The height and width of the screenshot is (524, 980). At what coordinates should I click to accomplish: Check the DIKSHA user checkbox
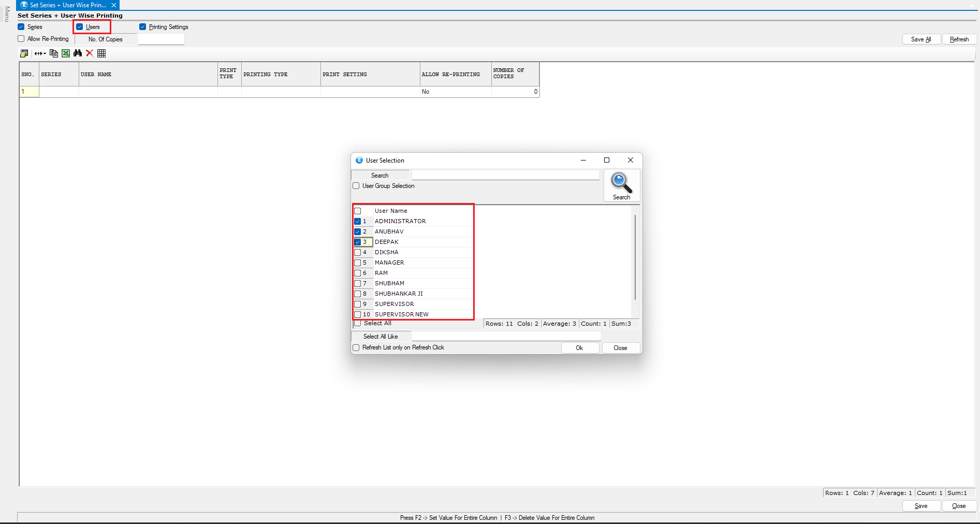[x=358, y=252]
